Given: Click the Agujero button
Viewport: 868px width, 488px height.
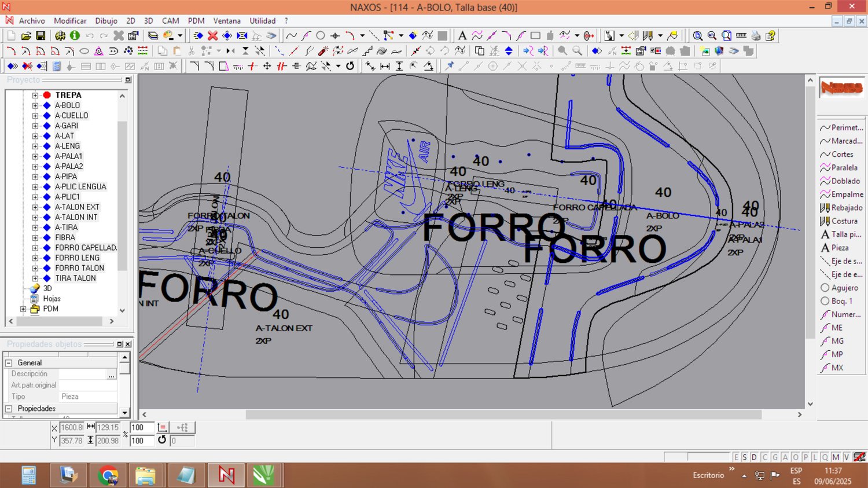Looking at the screenshot, I should [x=840, y=288].
